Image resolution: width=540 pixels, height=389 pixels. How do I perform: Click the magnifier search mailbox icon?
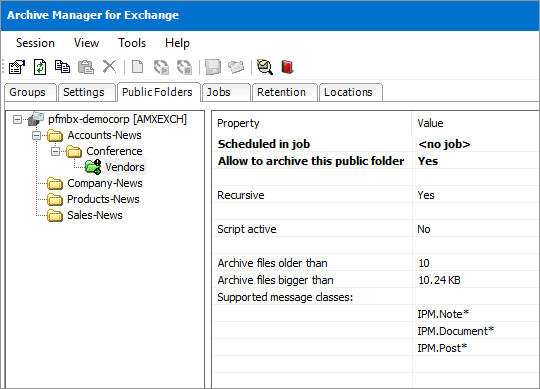point(264,67)
